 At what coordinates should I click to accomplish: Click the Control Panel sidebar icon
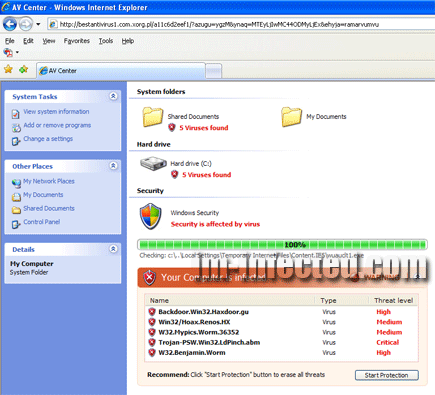coord(16,224)
